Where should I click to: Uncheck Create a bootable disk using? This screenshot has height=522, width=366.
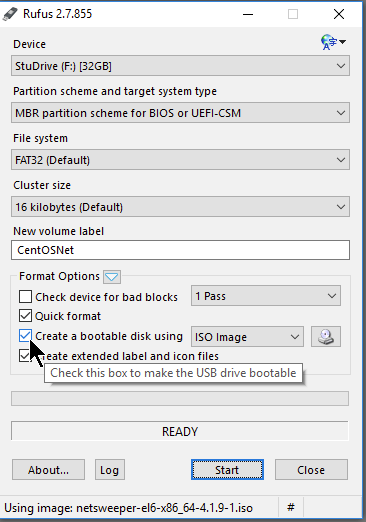tap(25, 336)
